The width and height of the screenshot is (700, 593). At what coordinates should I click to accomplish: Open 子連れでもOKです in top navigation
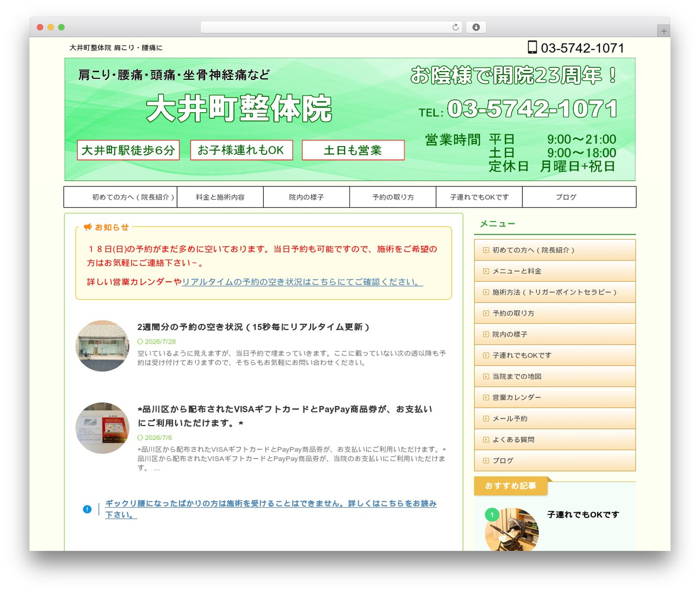click(x=479, y=197)
